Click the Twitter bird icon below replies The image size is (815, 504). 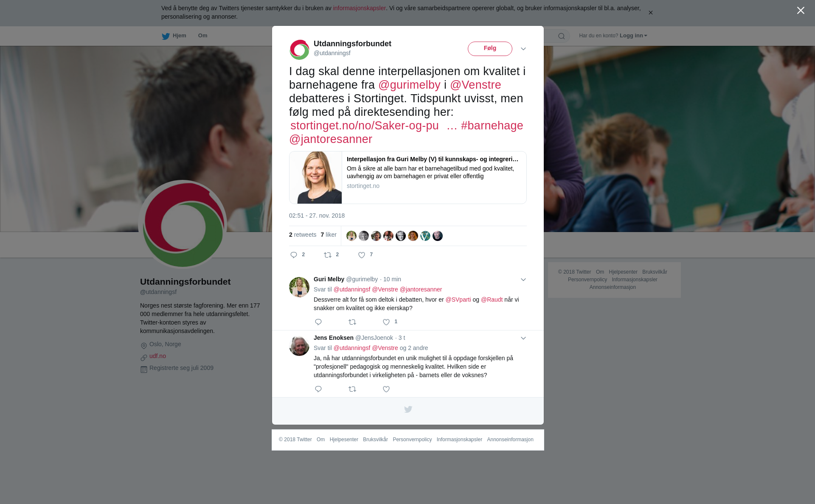coord(408,409)
